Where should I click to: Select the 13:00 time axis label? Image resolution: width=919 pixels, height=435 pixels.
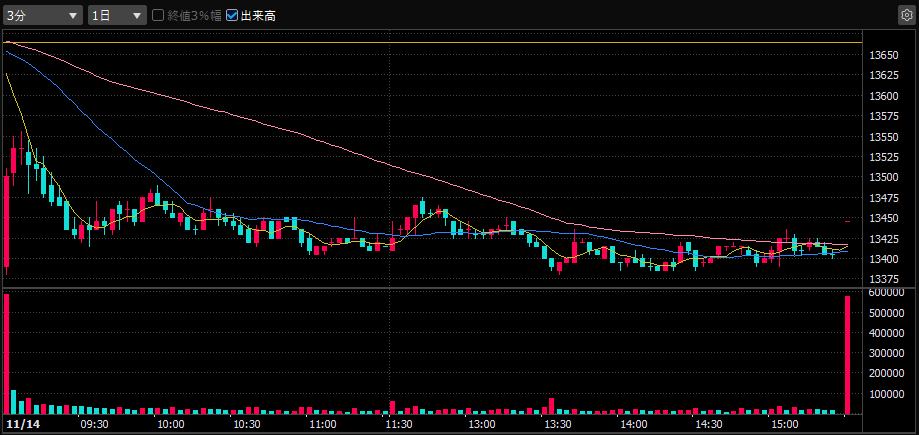tap(481, 425)
